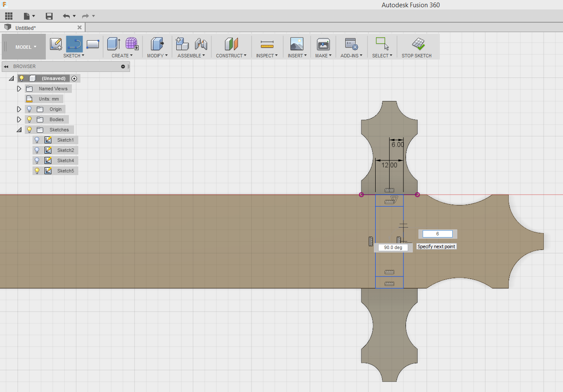Select the Measure inspect icon
563x392 pixels.
click(x=267, y=44)
